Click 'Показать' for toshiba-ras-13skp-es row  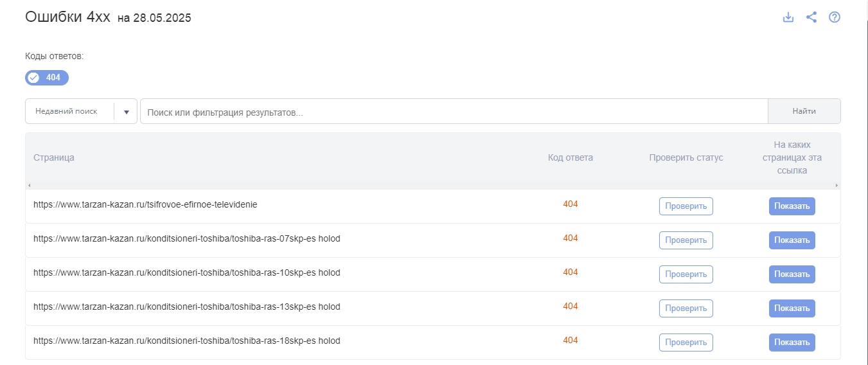(792, 308)
